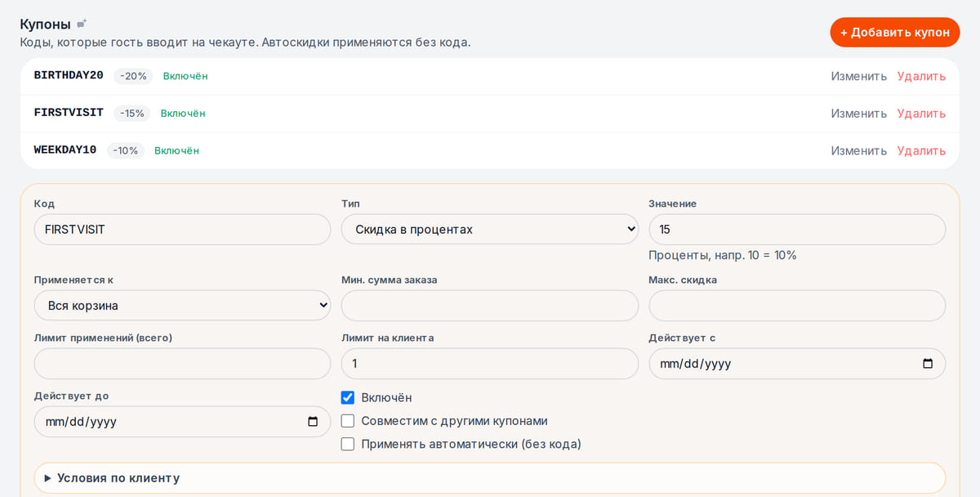Click the -20% discount badge
980x497 pixels.
pyautogui.click(x=133, y=76)
